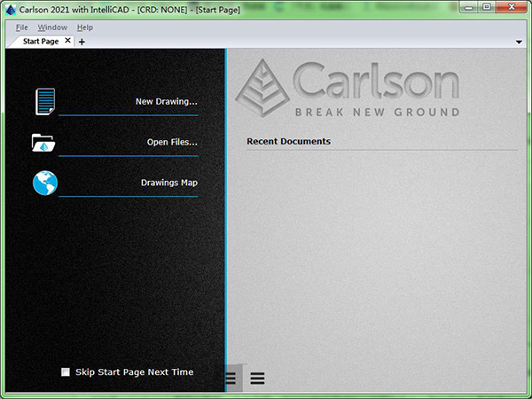
Task: Click the Drawings Map globe icon
Action: (44, 183)
